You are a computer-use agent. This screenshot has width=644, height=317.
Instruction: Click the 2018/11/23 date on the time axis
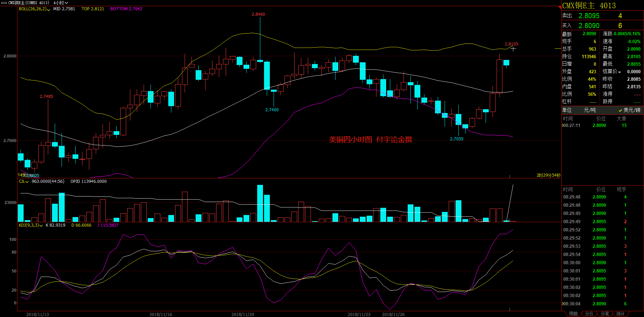(359, 314)
